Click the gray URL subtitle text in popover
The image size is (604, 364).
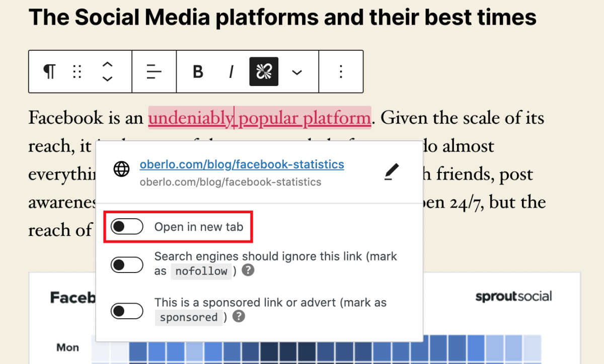click(231, 182)
